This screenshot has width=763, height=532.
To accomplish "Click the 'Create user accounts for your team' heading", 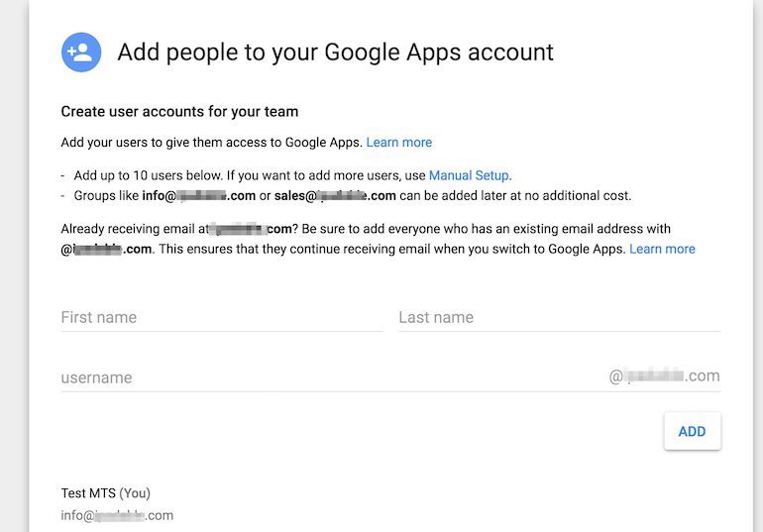I will click(179, 112).
